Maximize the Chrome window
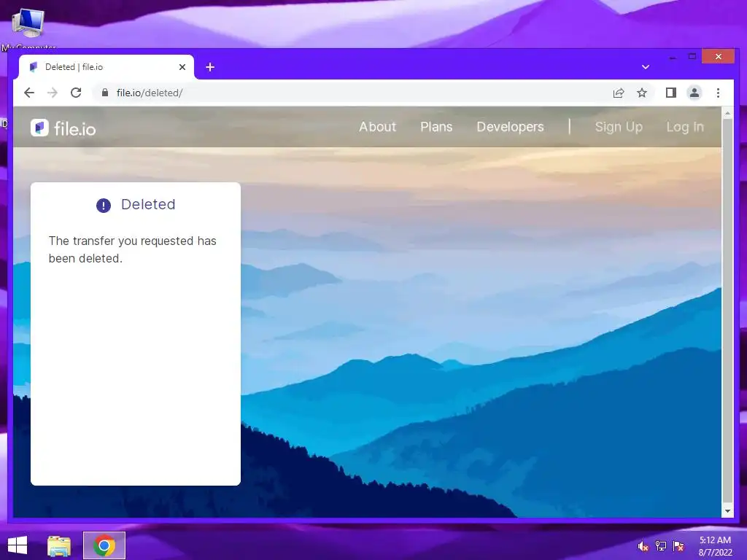This screenshot has height=560, width=747. [692, 57]
